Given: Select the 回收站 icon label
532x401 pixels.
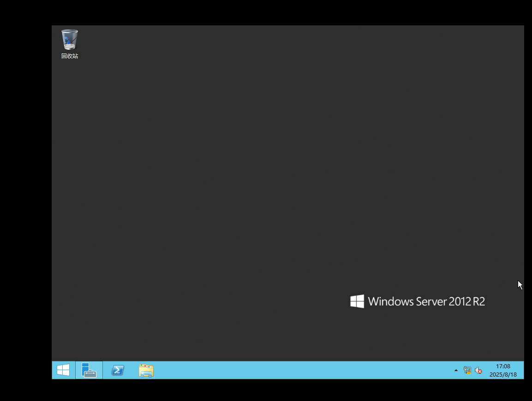Looking at the screenshot, I should [x=70, y=56].
